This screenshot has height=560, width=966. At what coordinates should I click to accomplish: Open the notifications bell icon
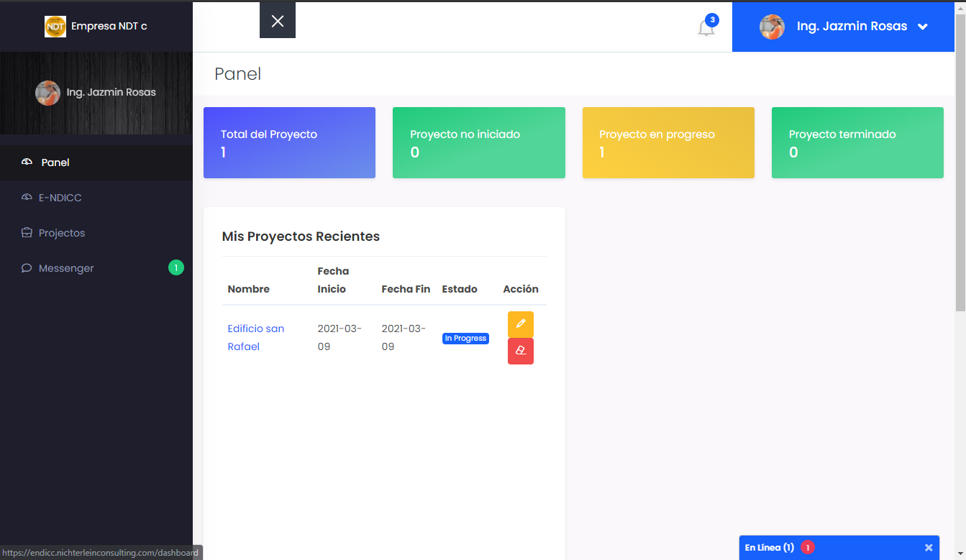[706, 27]
